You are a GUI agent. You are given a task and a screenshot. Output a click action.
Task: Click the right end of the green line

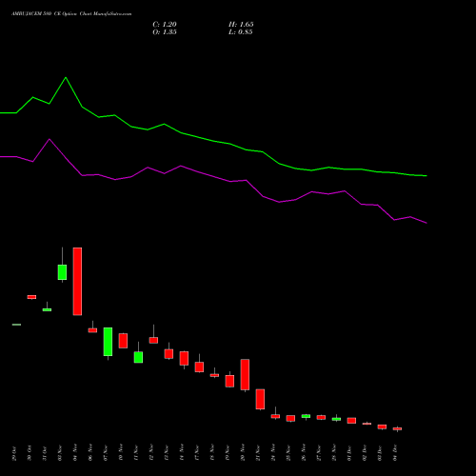(426, 175)
